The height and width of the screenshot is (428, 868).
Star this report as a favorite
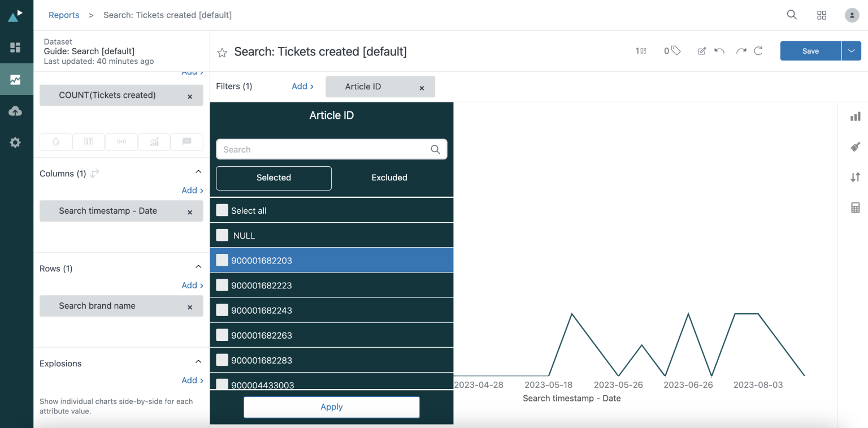[x=222, y=53]
